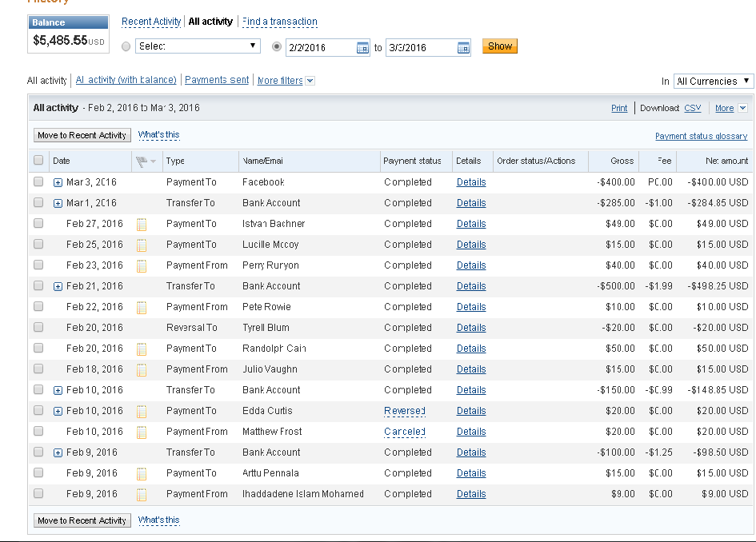Click the note icon for Istvan Bachner payment
Screen dimensions: 756x542
click(x=142, y=224)
